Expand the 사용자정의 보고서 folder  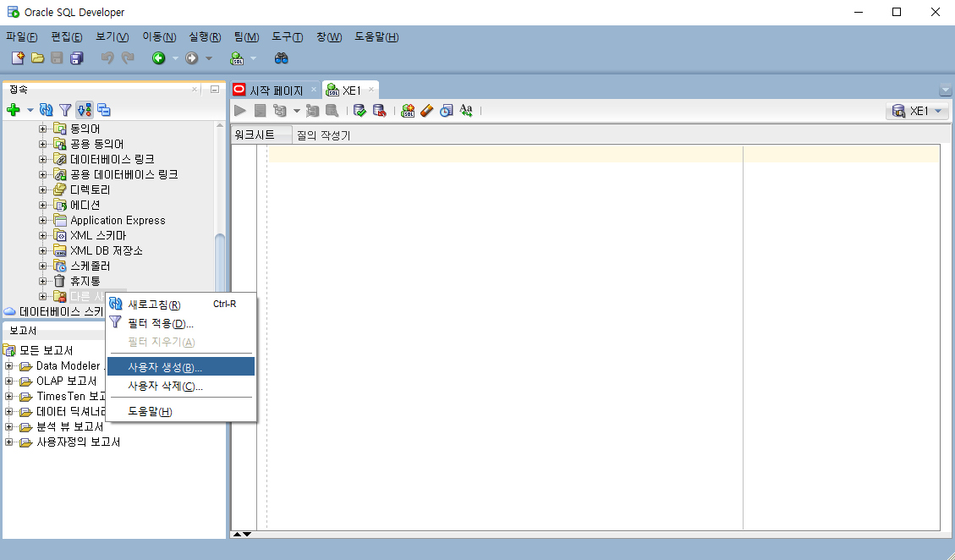(8, 442)
